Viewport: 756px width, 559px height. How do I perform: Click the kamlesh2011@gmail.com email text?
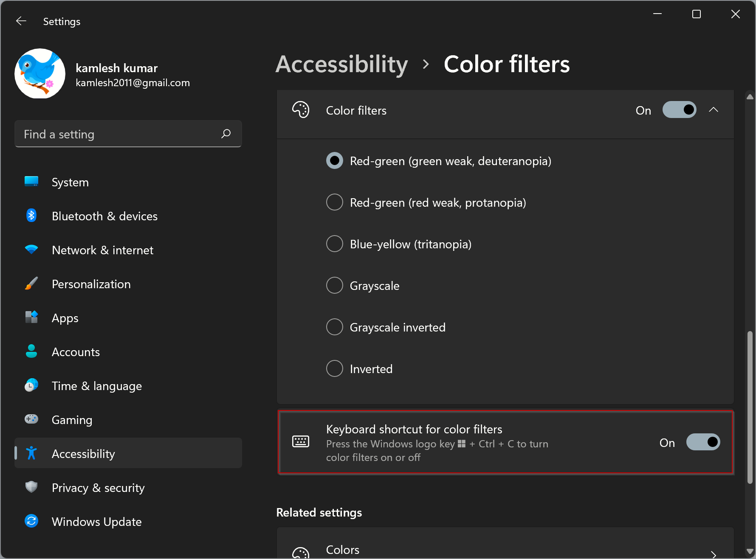coord(133,83)
